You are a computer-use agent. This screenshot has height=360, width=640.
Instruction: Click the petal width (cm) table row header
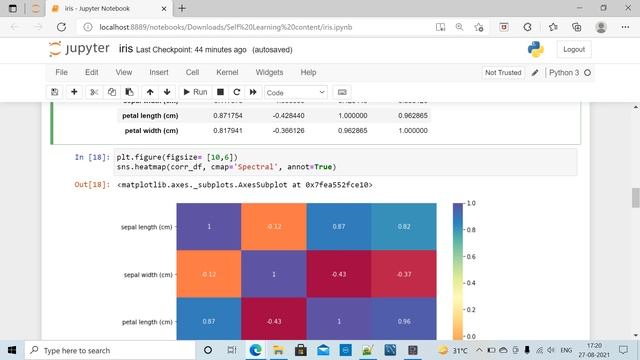pos(151,131)
